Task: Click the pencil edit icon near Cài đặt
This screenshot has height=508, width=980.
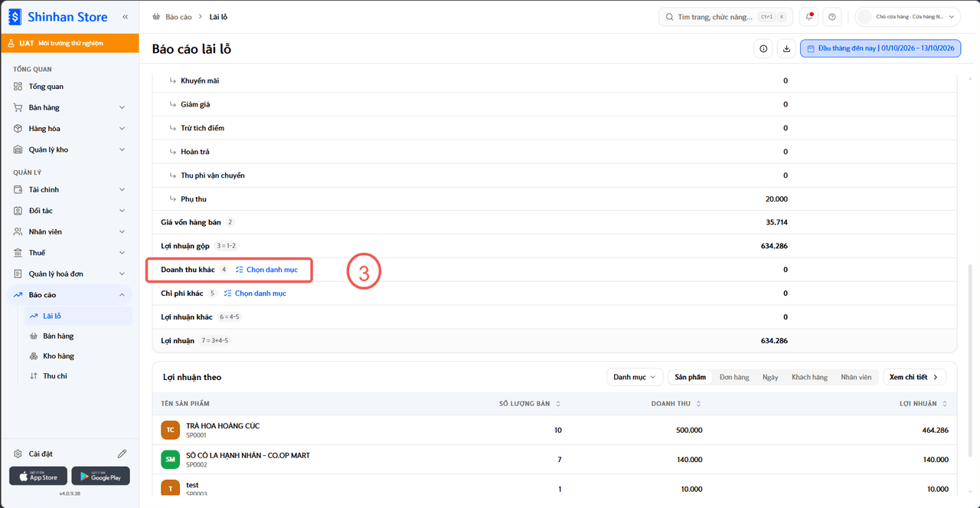Action: point(122,454)
